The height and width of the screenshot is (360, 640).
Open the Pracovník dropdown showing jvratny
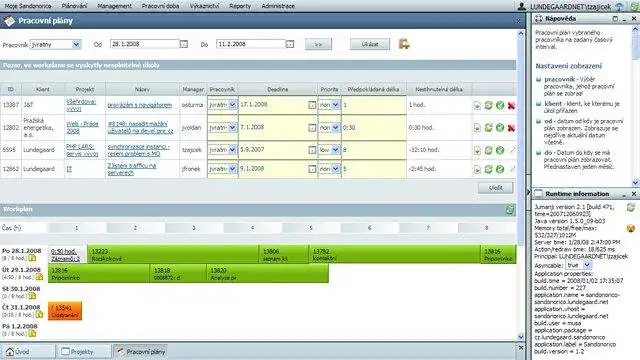pos(56,44)
